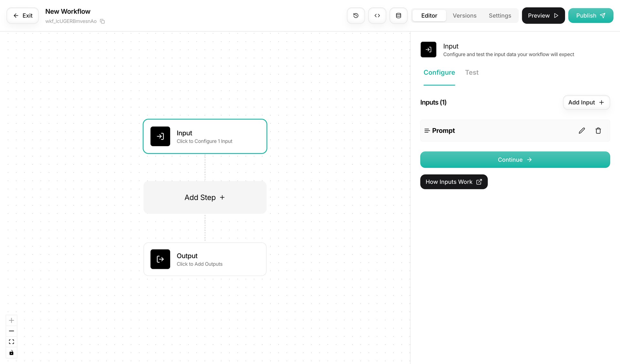Open the How Inputs Work documentation
The height and width of the screenshot is (364, 620).
[454, 182]
